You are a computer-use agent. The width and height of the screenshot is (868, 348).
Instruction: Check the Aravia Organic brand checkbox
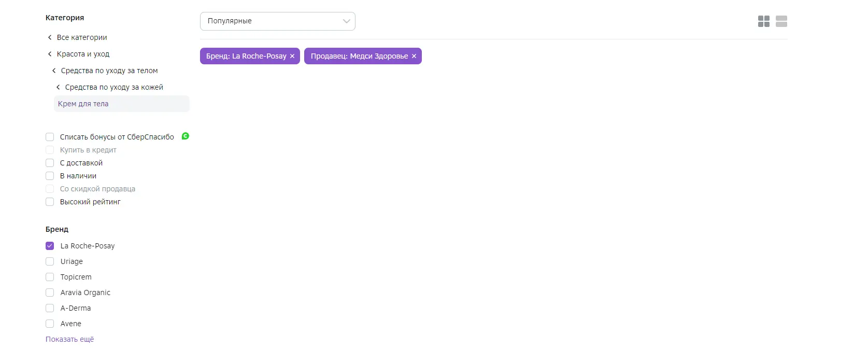50,293
